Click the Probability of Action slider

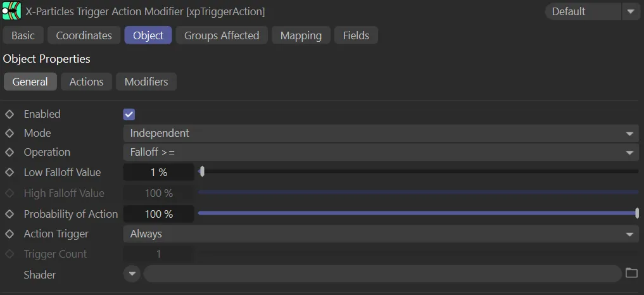(x=418, y=213)
